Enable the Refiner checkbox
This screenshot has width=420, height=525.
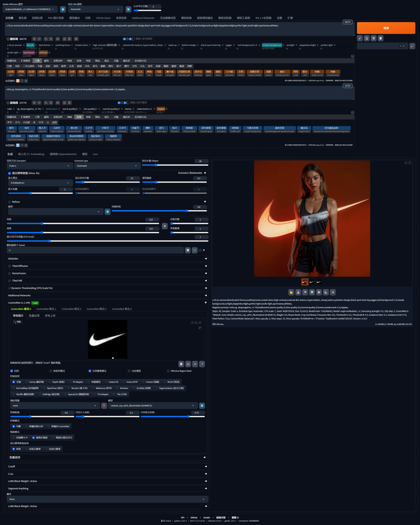10,202
